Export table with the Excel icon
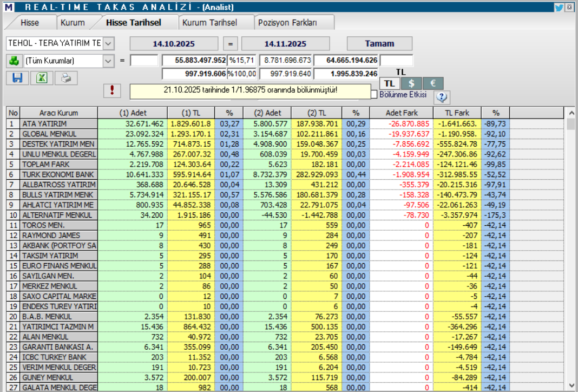 [x=42, y=78]
